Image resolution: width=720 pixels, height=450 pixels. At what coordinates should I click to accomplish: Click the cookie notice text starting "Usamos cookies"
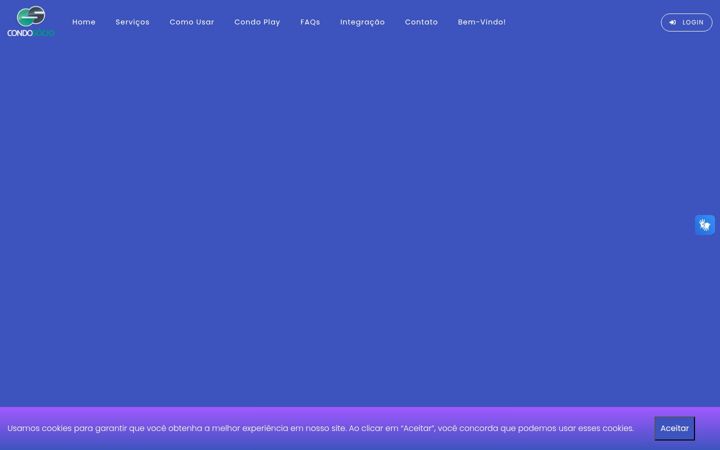click(x=321, y=428)
